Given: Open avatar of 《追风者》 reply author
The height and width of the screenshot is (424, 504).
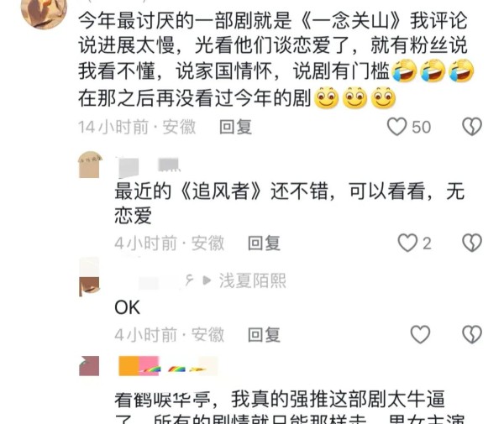Looking at the screenshot, I should pyautogui.click(x=90, y=164).
